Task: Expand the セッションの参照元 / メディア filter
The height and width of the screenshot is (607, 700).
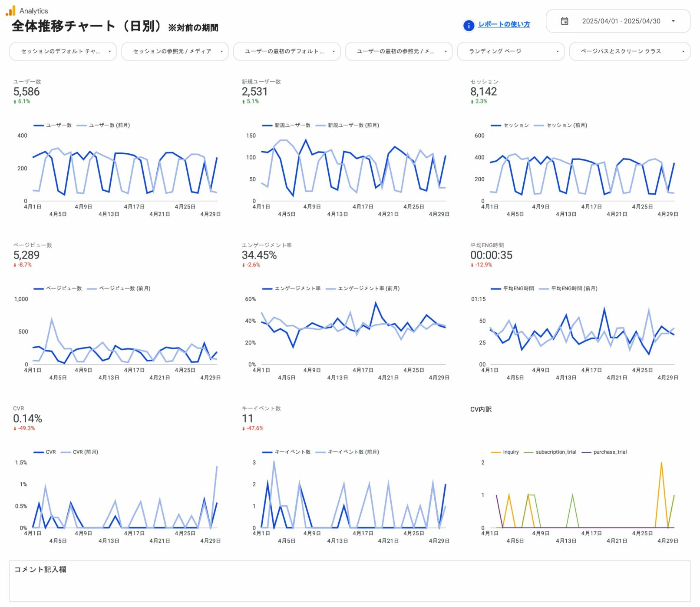Action: point(175,51)
